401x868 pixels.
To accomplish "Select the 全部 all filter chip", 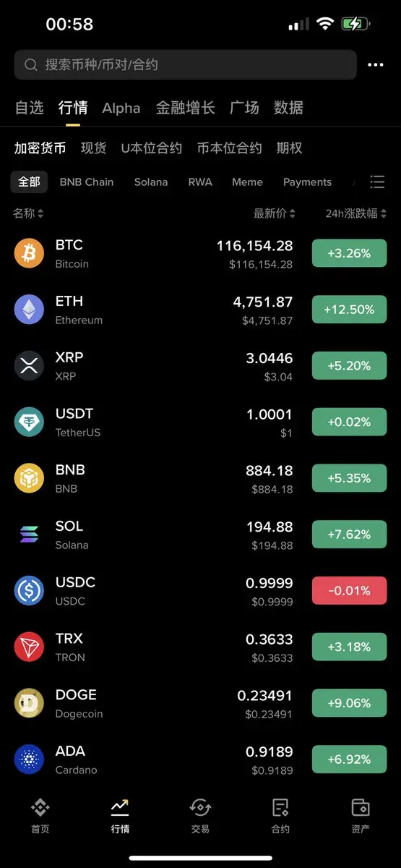I will (29, 182).
